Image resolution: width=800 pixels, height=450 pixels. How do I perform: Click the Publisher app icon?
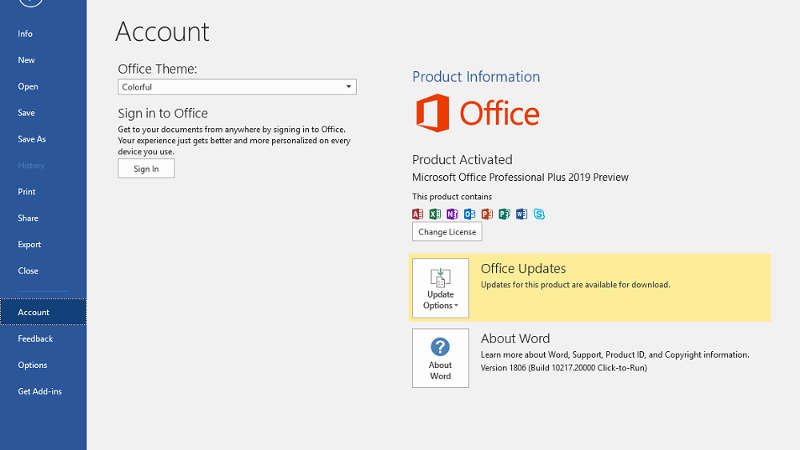[504, 214]
